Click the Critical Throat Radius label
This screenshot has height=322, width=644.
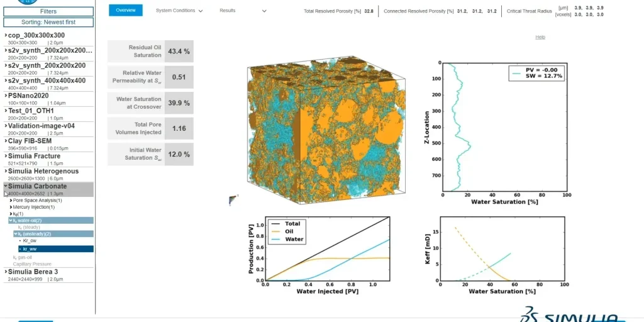(530, 11)
